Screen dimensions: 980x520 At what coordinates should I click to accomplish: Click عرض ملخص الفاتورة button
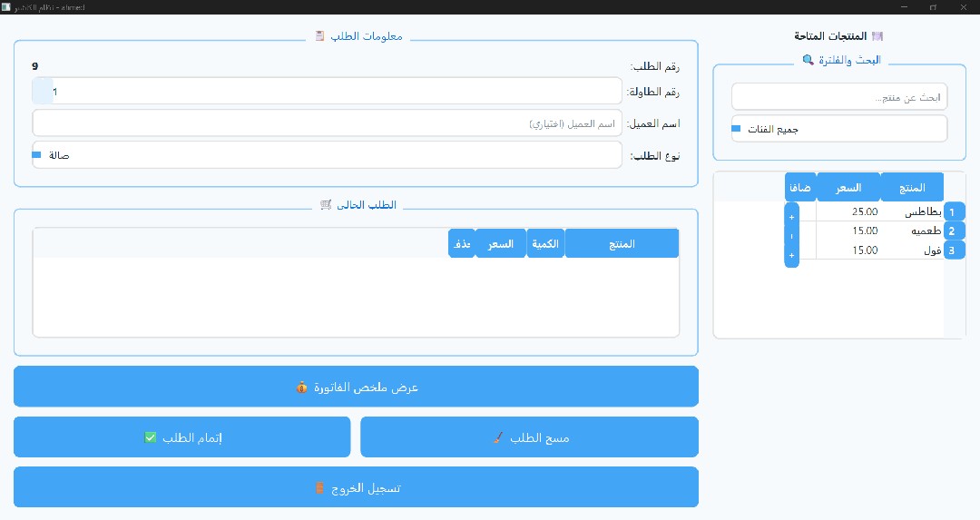pyautogui.click(x=356, y=387)
